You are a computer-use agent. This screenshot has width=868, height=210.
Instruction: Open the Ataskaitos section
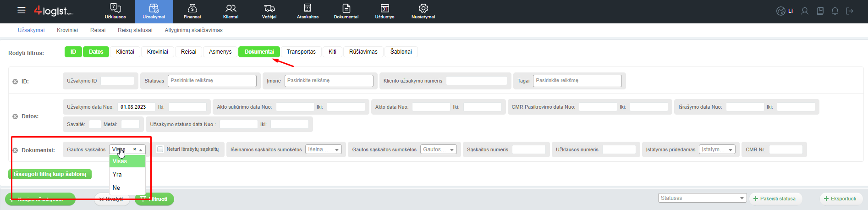pyautogui.click(x=308, y=11)
